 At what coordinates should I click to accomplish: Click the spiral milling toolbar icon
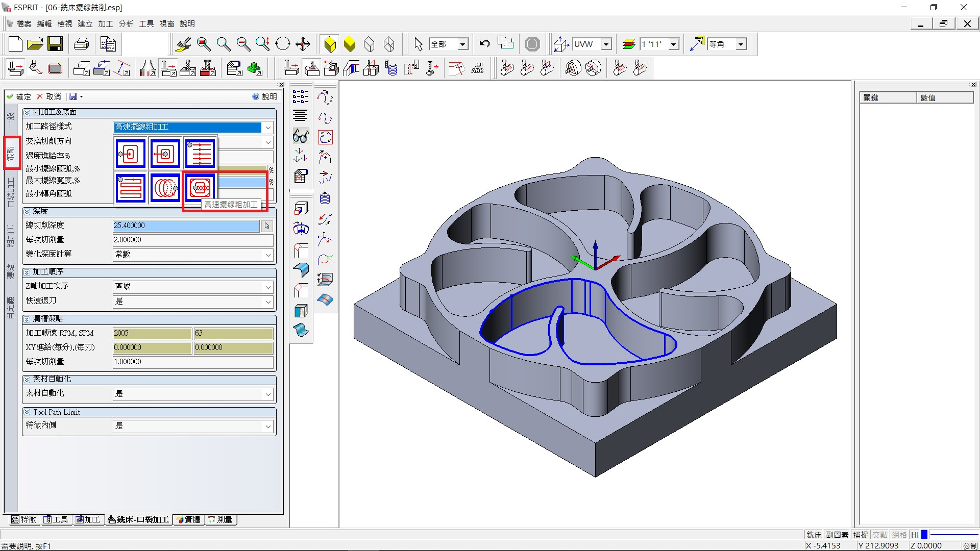(391, 68)
